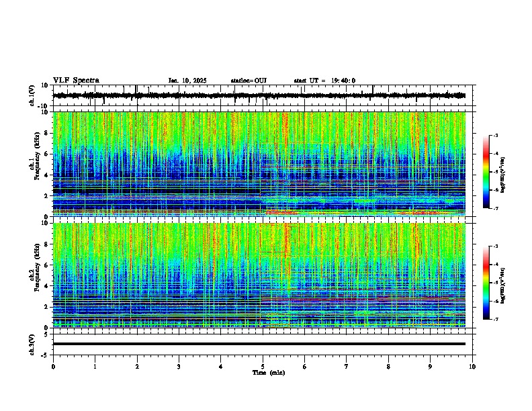532x411 pixels.
Task: Click time axis tick label "1"
Action: click(95, 367)
